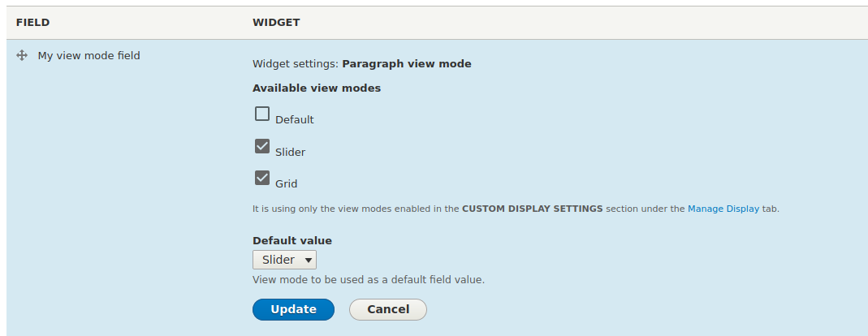Select the My view mode field row label
This screenshot has width=868, height=336.
pos(89,55)
